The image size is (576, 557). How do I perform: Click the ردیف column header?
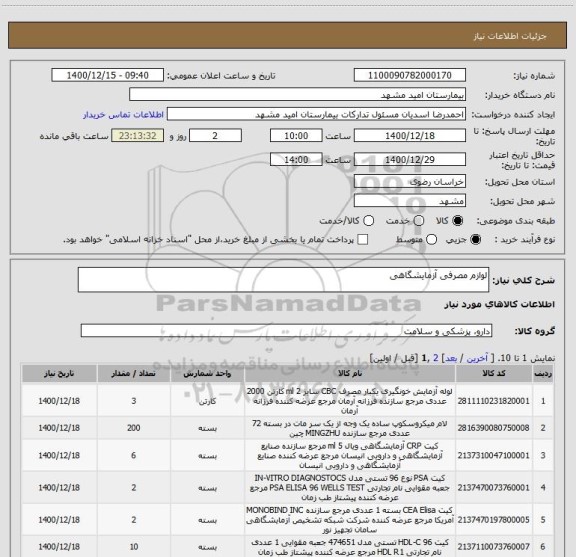[x=543, y=373]
